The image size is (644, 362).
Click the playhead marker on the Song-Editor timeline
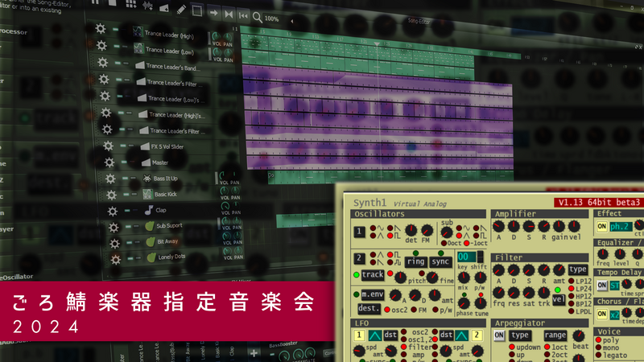coord(376,43)
